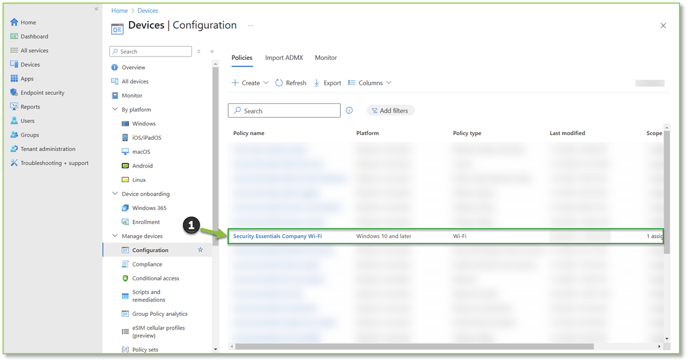
Task: Open the Columns dropdown
Action: [370, 83]
